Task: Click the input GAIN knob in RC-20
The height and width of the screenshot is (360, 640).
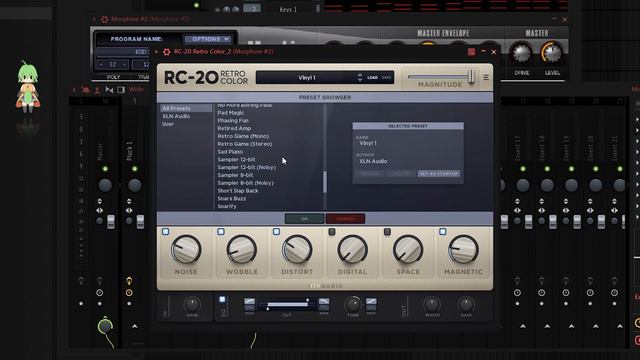Action: [192, 304]
